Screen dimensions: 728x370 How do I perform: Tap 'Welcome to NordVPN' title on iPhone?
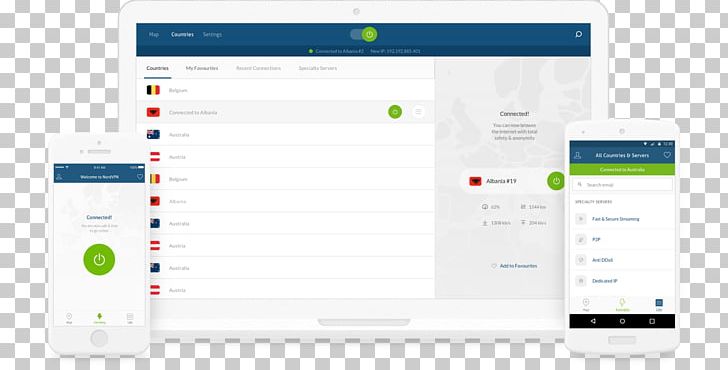pos(99,177)
